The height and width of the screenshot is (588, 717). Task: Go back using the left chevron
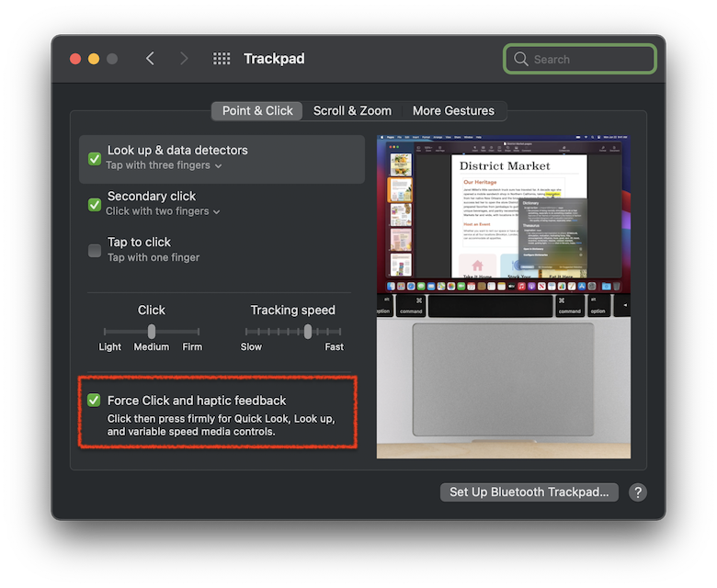pos(150,59)
